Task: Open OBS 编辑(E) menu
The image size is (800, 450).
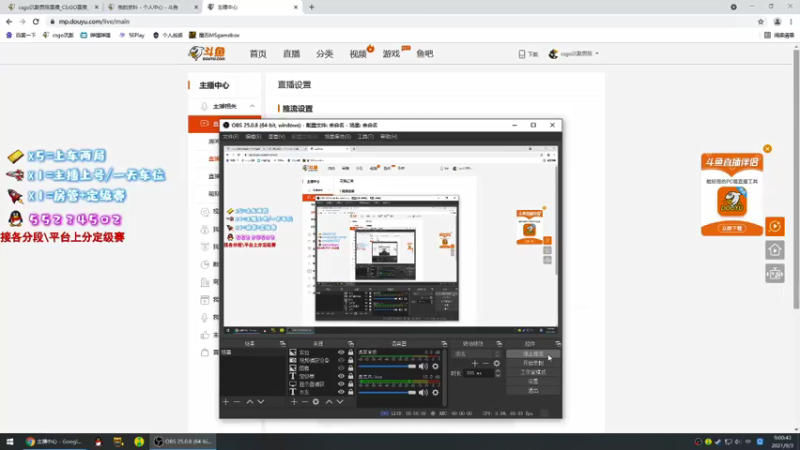Action: 253,137
